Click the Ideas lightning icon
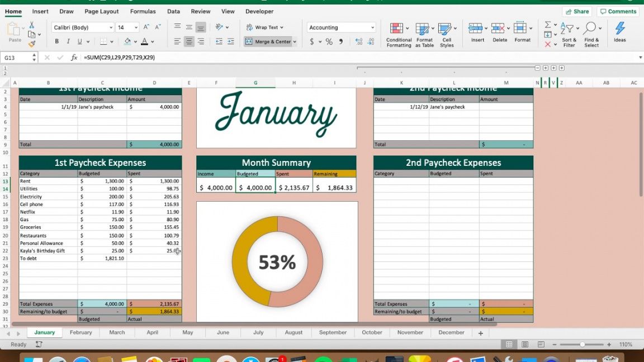644x362 pixels. pyautogui.click(x=619, y=29)
